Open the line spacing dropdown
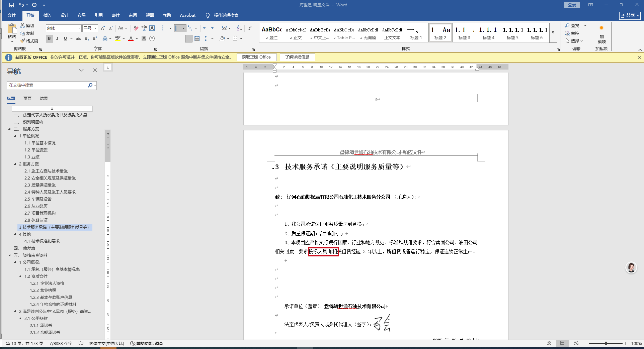The height and width of the screenshot is (349, 644). [209, 38]
